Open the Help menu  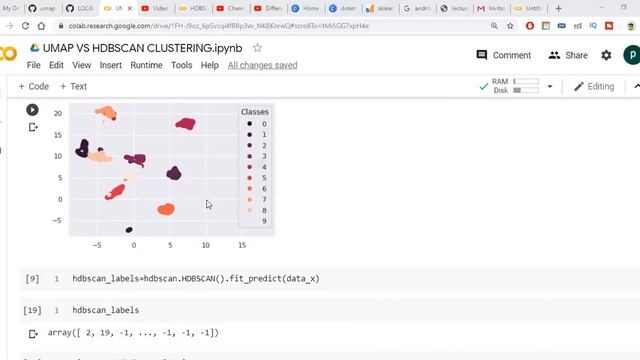(x=210, y=65)
